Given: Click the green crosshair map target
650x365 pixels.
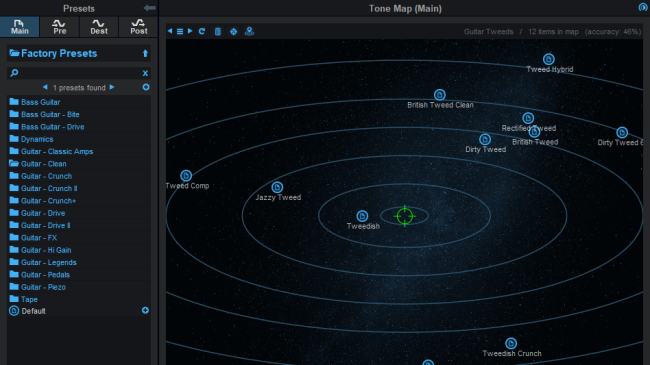Looking at the screenshot, I should pyautogui.click(x=405, y=216).
